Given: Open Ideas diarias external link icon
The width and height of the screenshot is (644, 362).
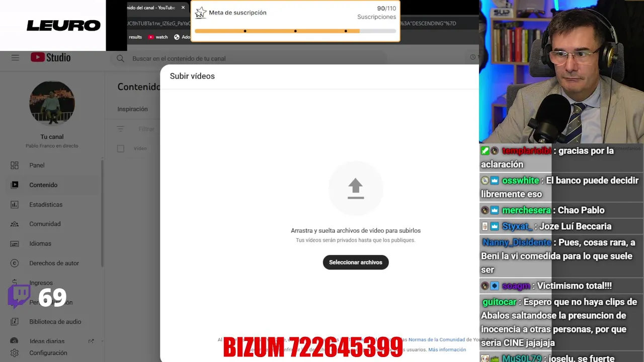Looking at the screenshot, I should pyautogui.click(x=91, y=341).
